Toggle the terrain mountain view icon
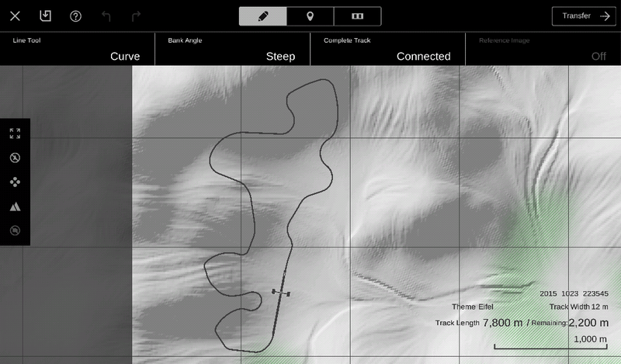This screenshot has width=621, height=364. [15, 206]
